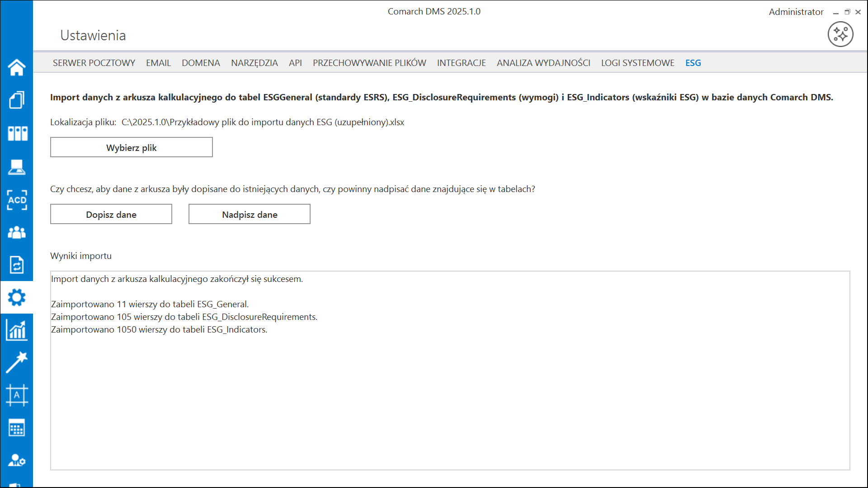
Task: Open the ANALIZA WYDAJNOŚCI tab
Action: click(543, 63)
